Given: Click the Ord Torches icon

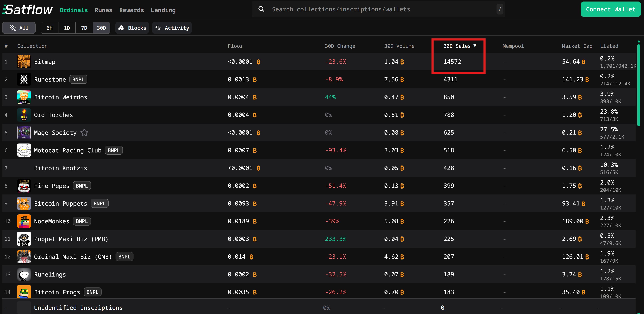Looking at the screenshot, I should pyautogui.click(x=24, y=115).
